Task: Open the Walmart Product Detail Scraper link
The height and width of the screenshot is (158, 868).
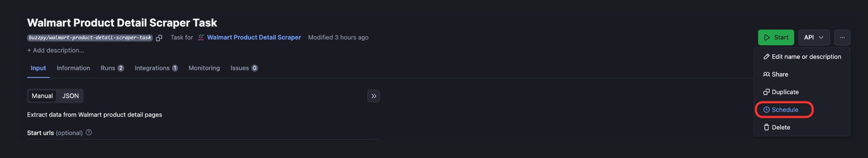Action: click(254, 37)
